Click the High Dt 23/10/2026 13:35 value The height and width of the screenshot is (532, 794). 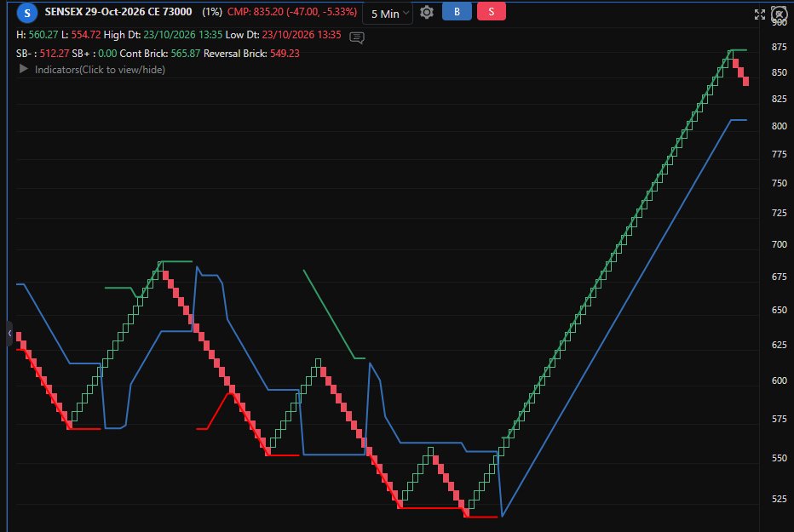pos(183,35)
